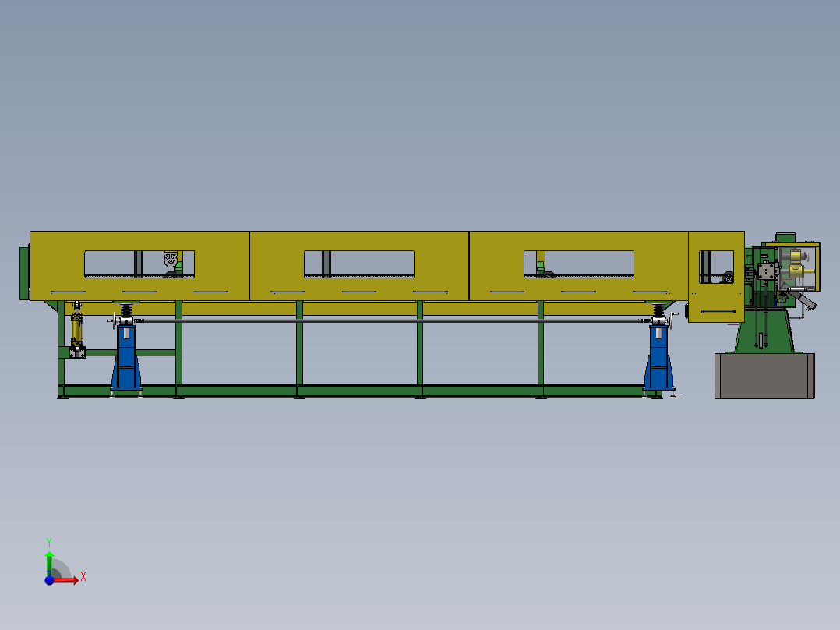
Task: Click the blue Z origin ball of triad
Action: 49,580
